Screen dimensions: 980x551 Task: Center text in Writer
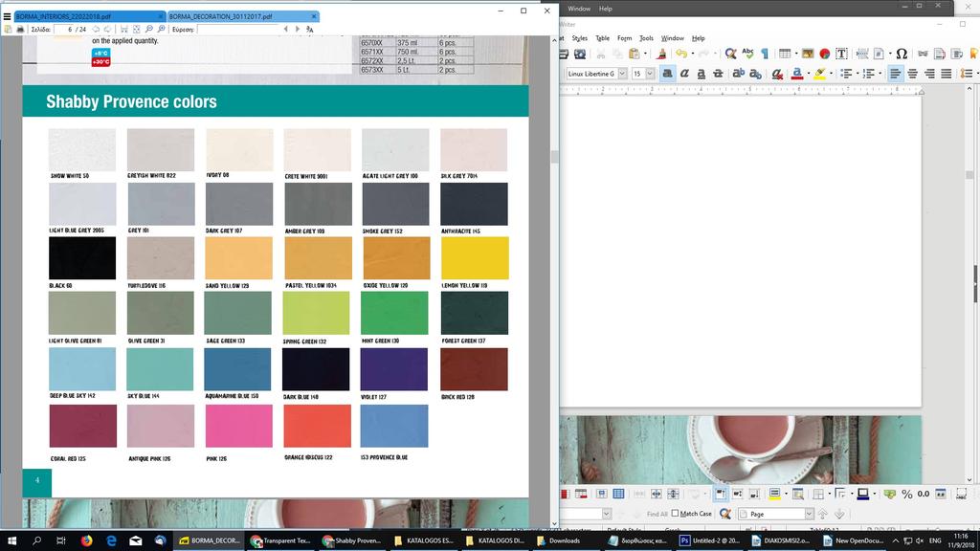click(912, 74)
